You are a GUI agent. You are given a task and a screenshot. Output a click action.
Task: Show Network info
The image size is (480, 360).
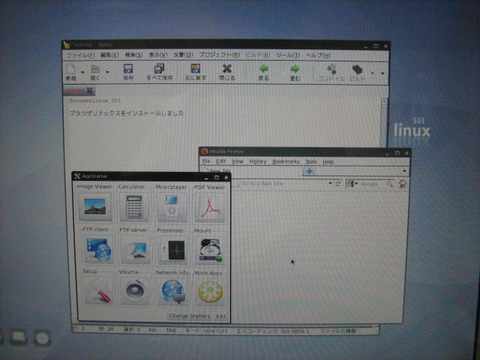[x=173, y=291]
